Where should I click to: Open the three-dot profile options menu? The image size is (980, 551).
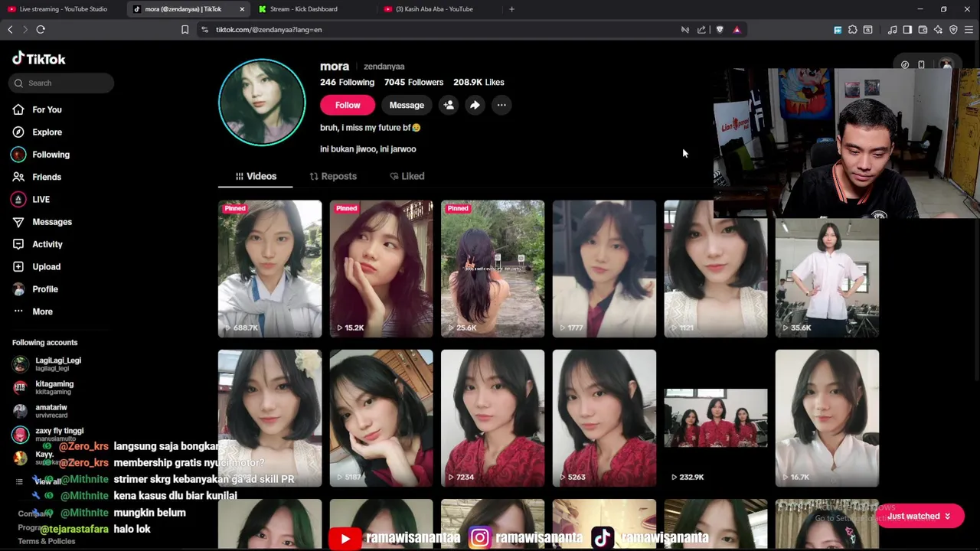tap(501, 105)
